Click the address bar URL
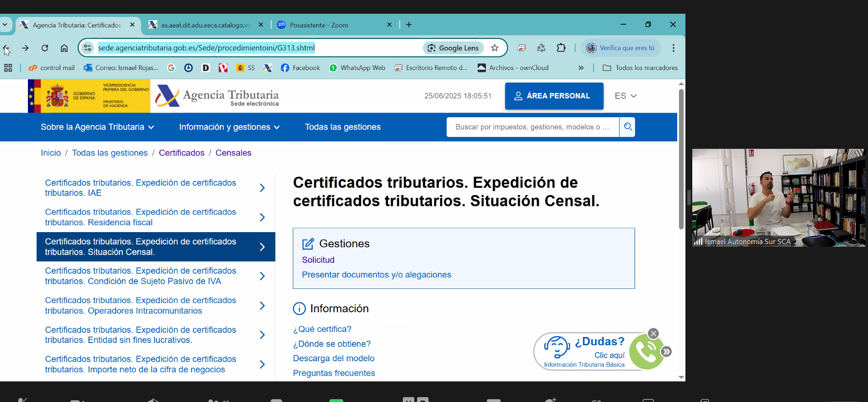This screenshot has width=868, height=402. click(206, 48)
